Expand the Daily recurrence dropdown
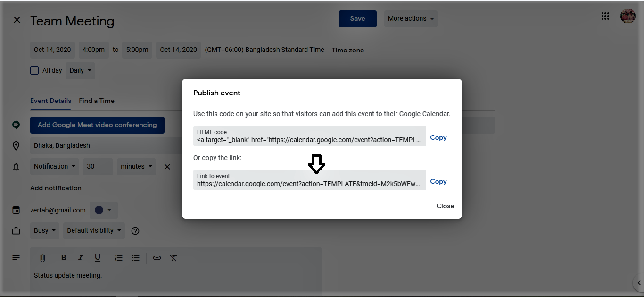 [80, 70]
